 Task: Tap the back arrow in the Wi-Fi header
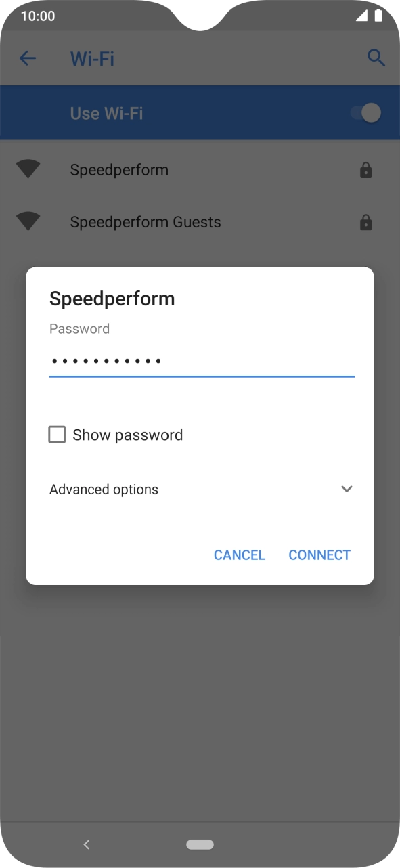tap(28, 58)
